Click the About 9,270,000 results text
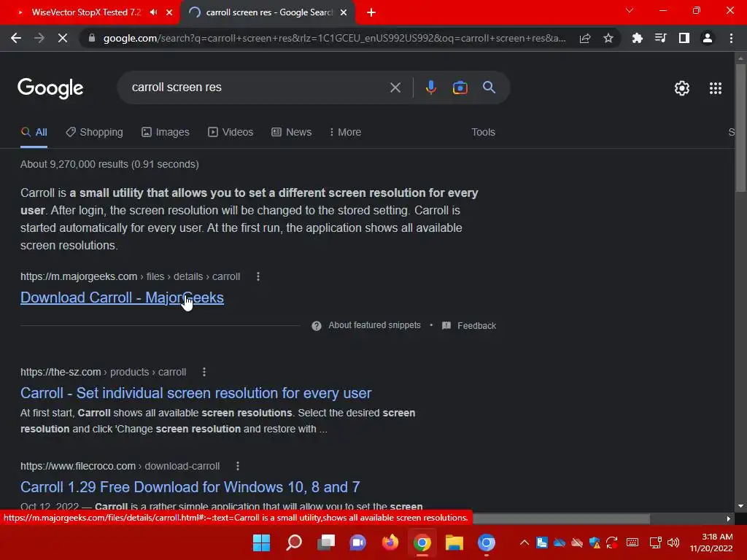 tap(109, 164)
